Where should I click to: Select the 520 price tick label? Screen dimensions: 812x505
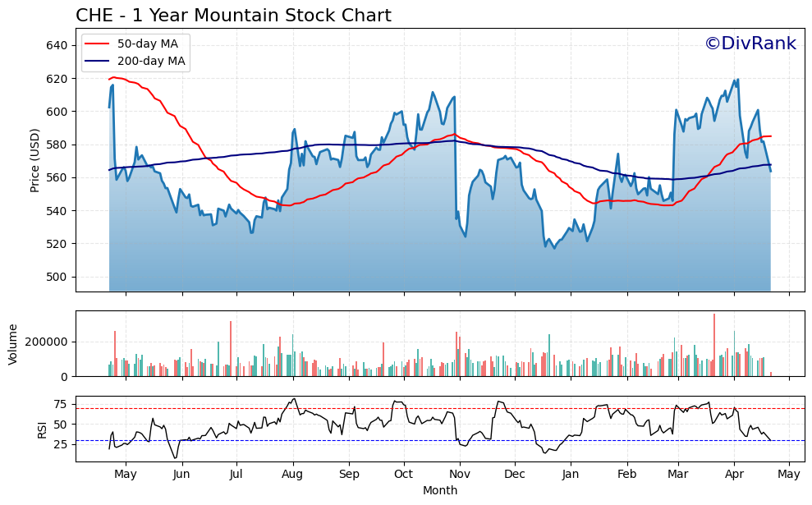(57, 244)
